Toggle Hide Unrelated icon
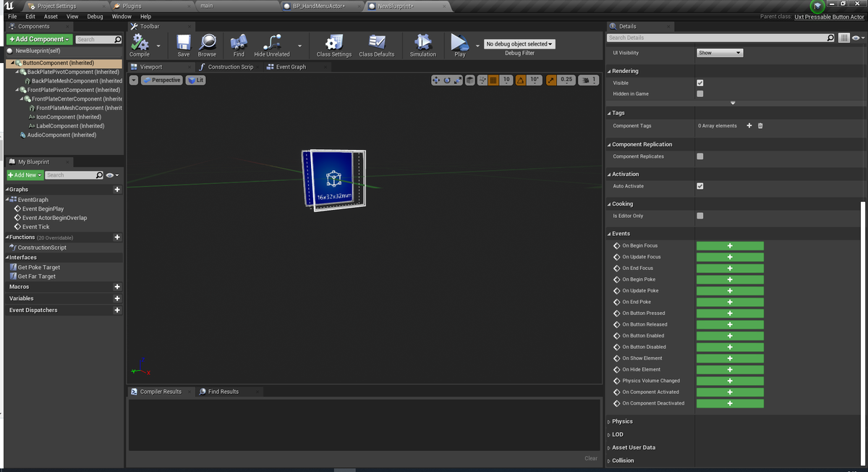Viewport: 868px width, 472px height. coord(272,45)
